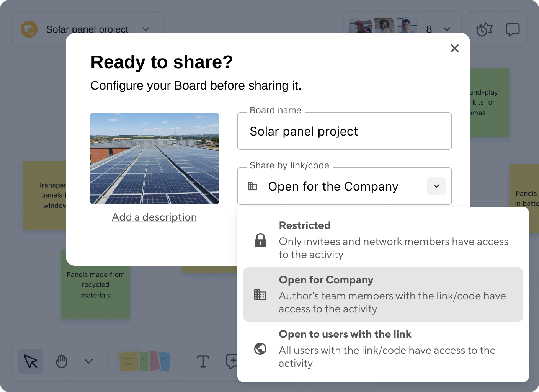
Task: Select the Text tool
Action: [x=203, y=361]
